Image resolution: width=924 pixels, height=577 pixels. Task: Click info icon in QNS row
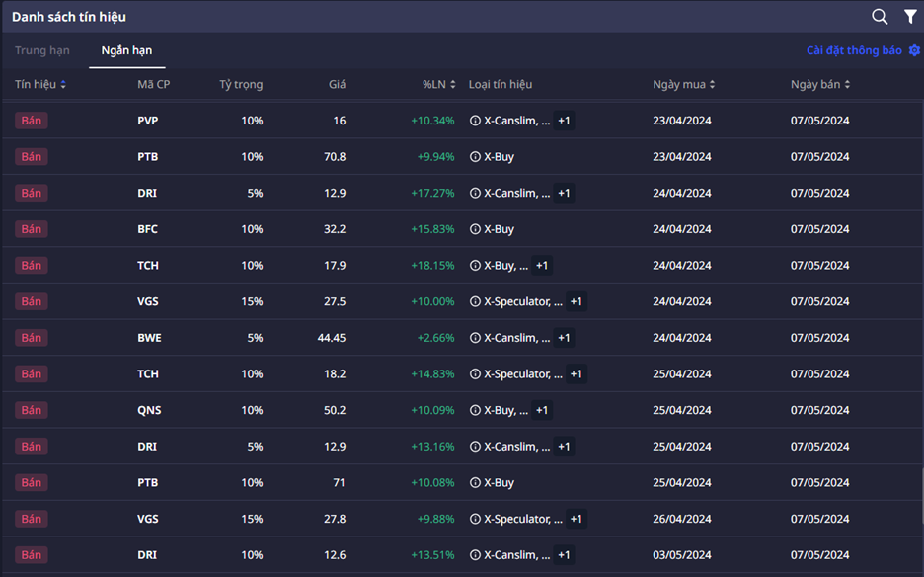point(475,410)
